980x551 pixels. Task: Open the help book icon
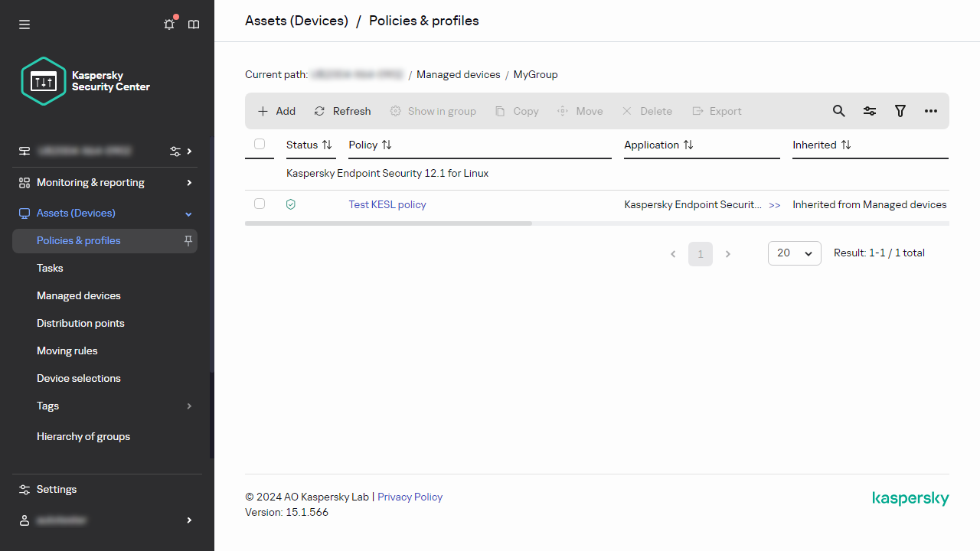click(194, 24)
